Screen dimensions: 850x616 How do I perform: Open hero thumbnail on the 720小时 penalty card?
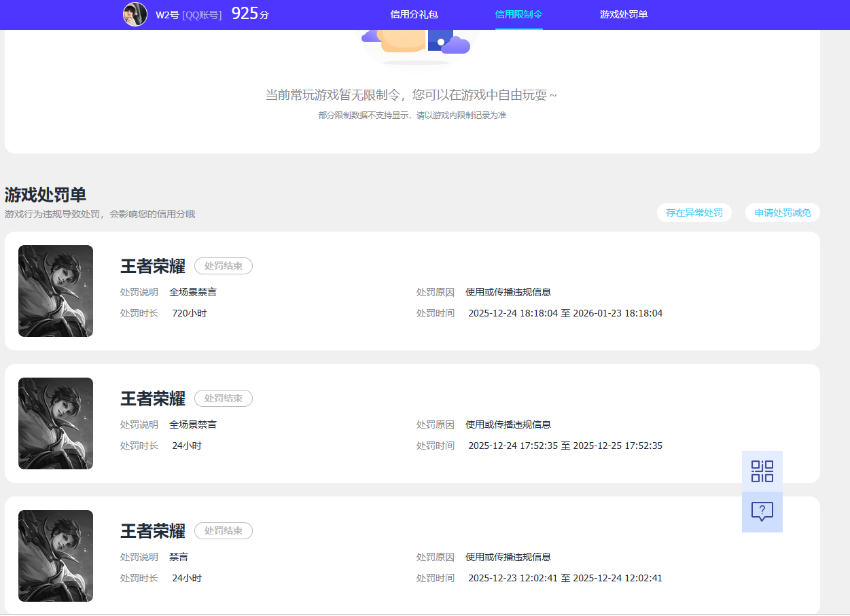click(56, 291)
